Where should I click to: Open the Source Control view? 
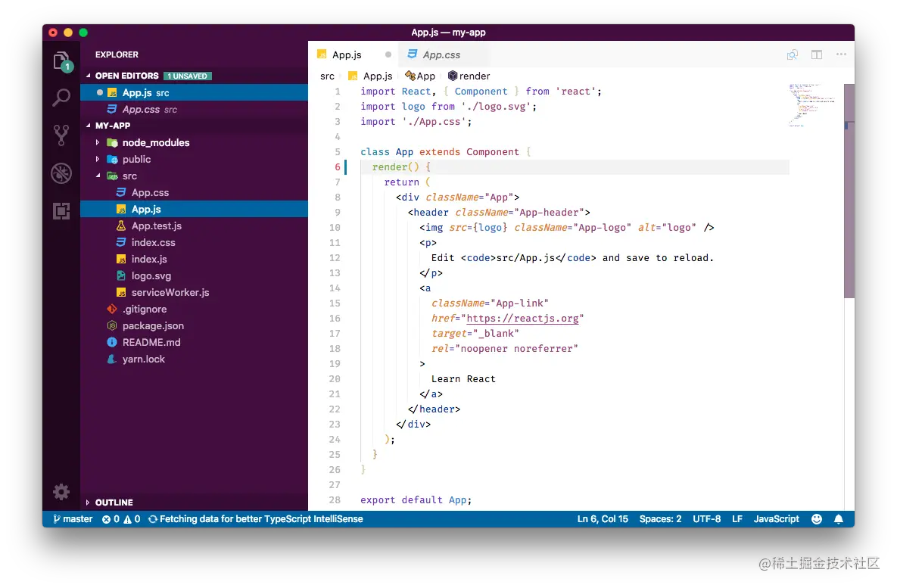point(61,135)
